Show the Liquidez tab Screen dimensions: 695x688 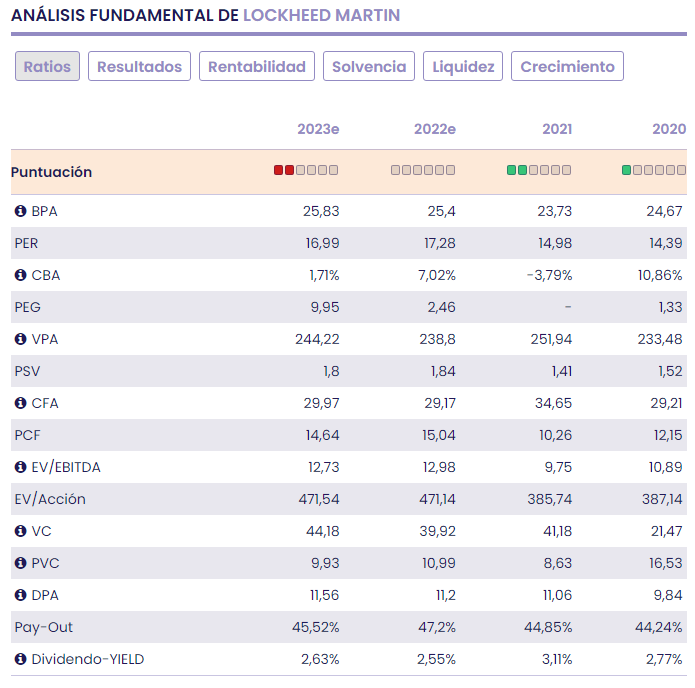click(463, 67)
